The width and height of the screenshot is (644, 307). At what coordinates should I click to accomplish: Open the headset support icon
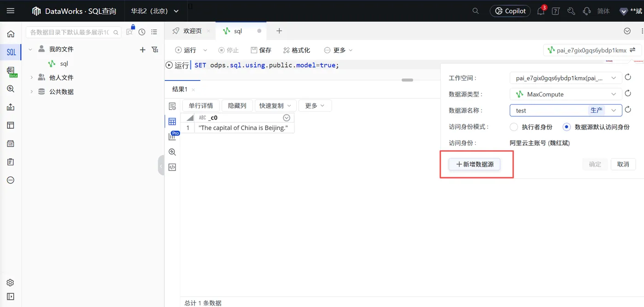pos(586,11)
